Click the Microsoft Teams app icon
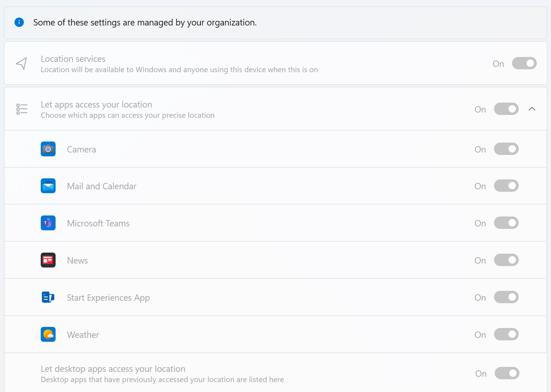This screenshot has width=551, height=392. tap(48, 223)
